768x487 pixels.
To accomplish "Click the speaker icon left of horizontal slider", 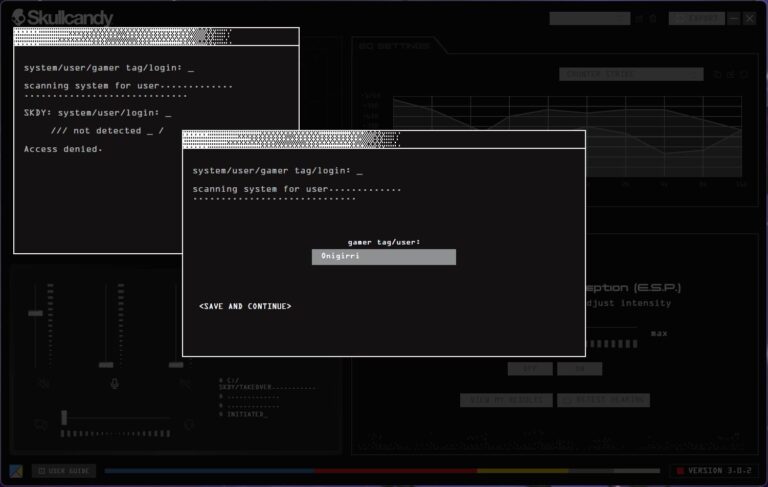I will [x=41, y=424].
